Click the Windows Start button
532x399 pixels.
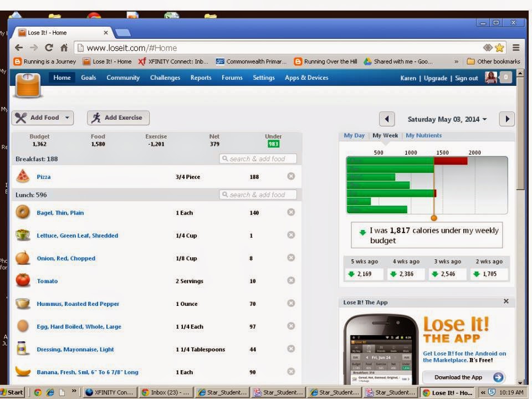pos(12,392)
